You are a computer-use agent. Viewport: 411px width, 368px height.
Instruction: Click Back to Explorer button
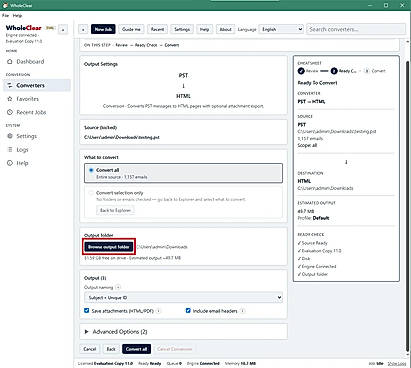click(115, 210)
